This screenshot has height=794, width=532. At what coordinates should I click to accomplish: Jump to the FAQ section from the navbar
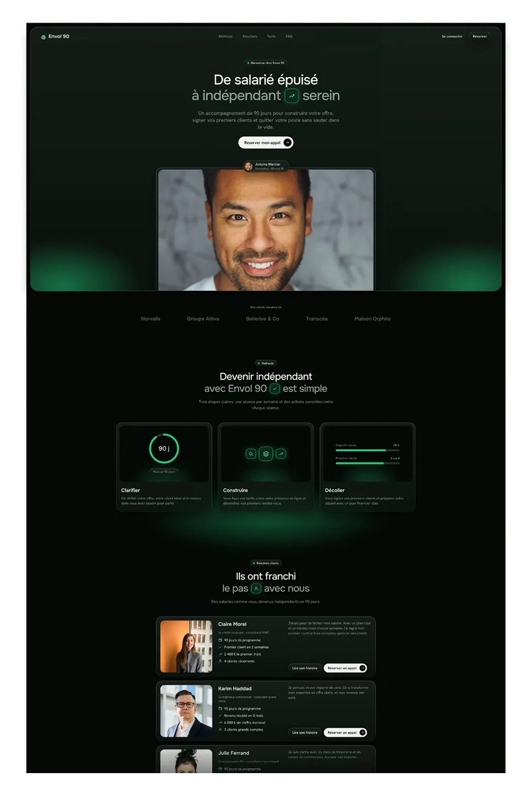pyautogui.click(x=289, y=37)
